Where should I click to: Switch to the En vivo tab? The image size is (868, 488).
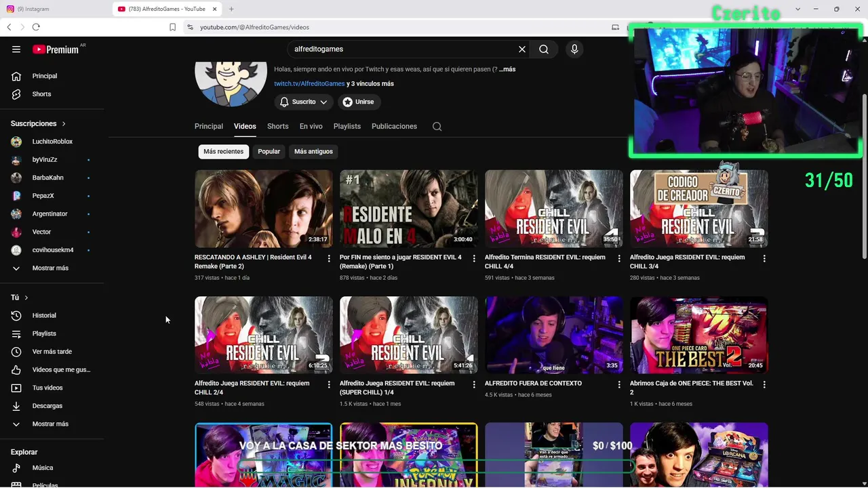[x=311, y=127]
